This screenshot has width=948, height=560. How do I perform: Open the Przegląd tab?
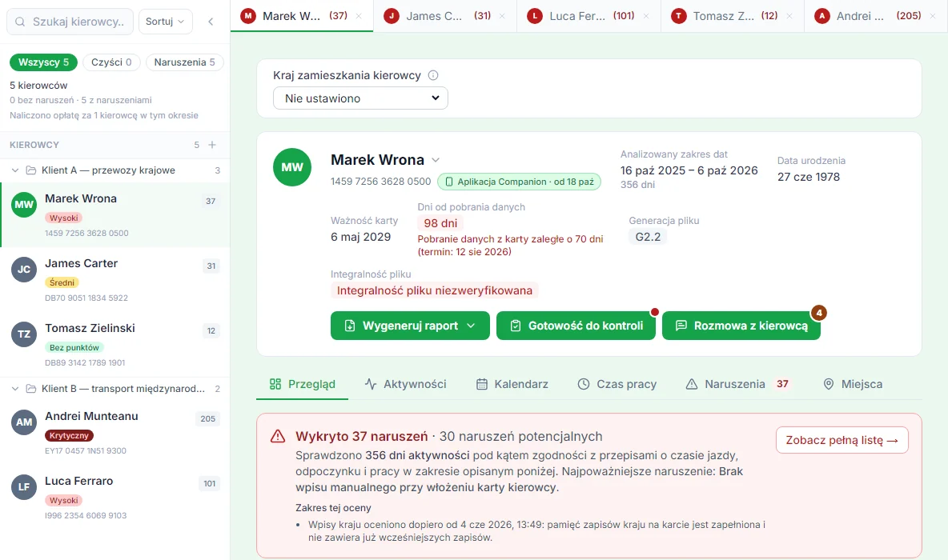[x=303, y=384]
